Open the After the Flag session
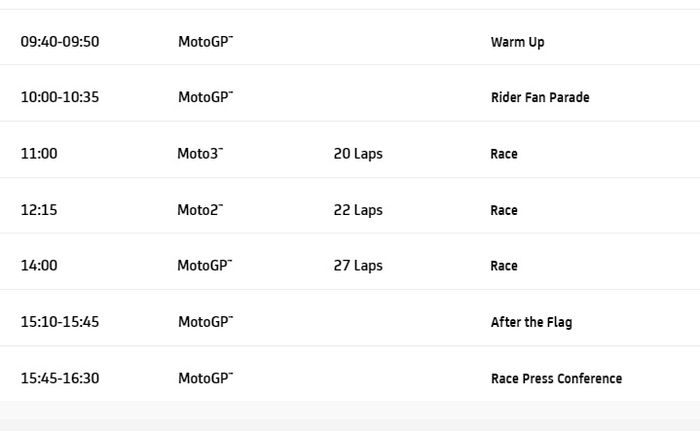This screenshot has height=431, width=700. pyautogui.click(x=531, y=322)
